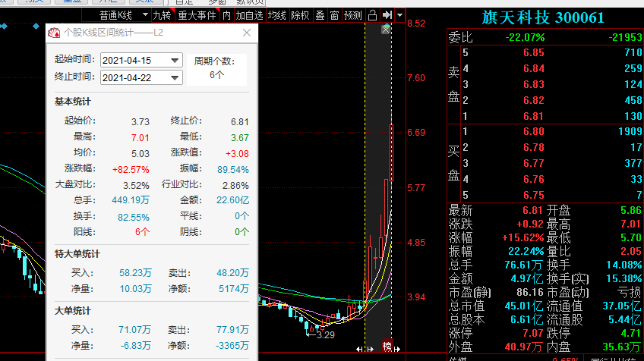The height and width of the screenshot is (361, 644).
Task: Click the 振幅 value 89.54% in dialog
Action: (x=233, y=169)
